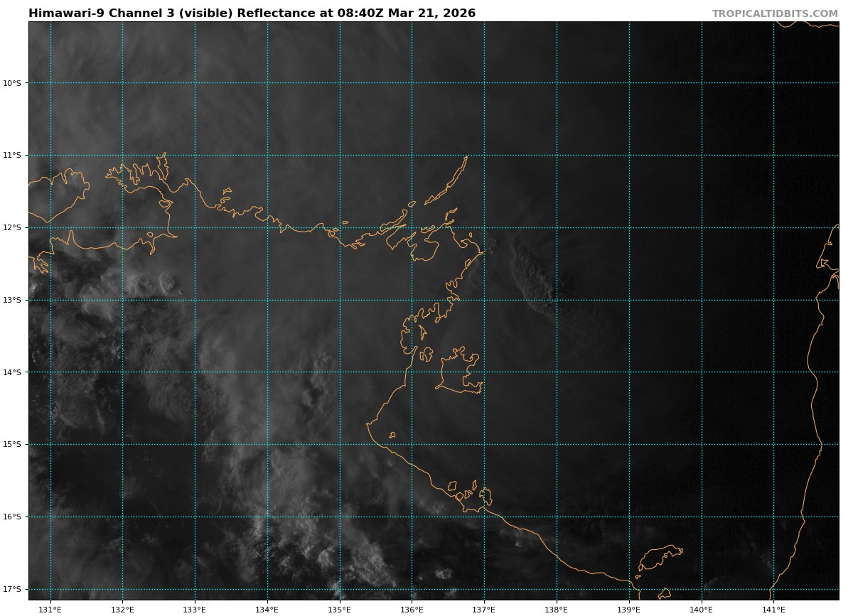Click the small island outline just south of 17°S
853x616 pixels.
click(665, 593)
